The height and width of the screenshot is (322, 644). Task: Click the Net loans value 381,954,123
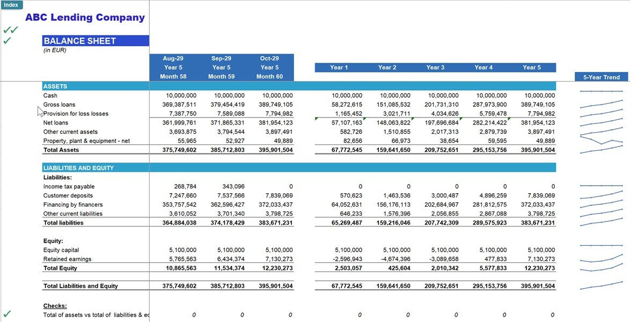tap(275, 122)
